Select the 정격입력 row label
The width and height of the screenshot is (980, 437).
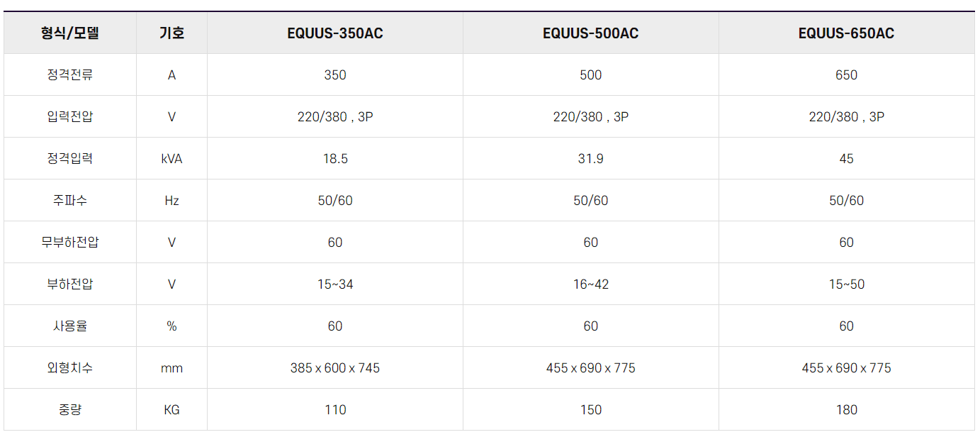click(x=70, y=159)
